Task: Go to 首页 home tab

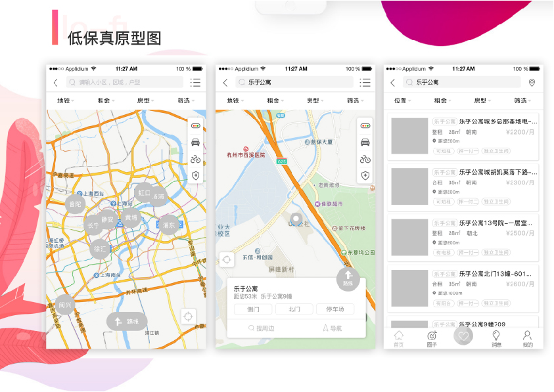Action: (x=398, y=339)
